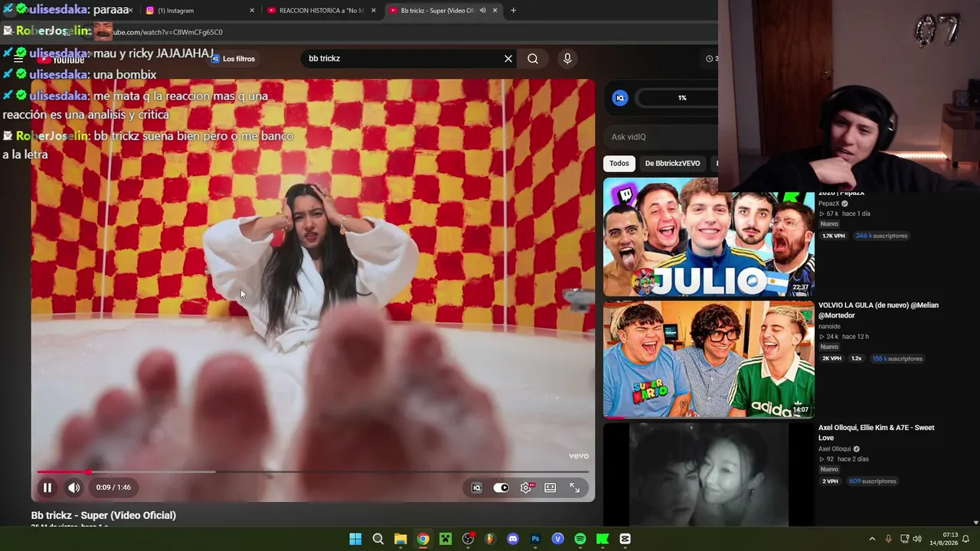The image size is (980, 551).
Task: Open FL Studio from the taskbar
Action: pos(490,539)
